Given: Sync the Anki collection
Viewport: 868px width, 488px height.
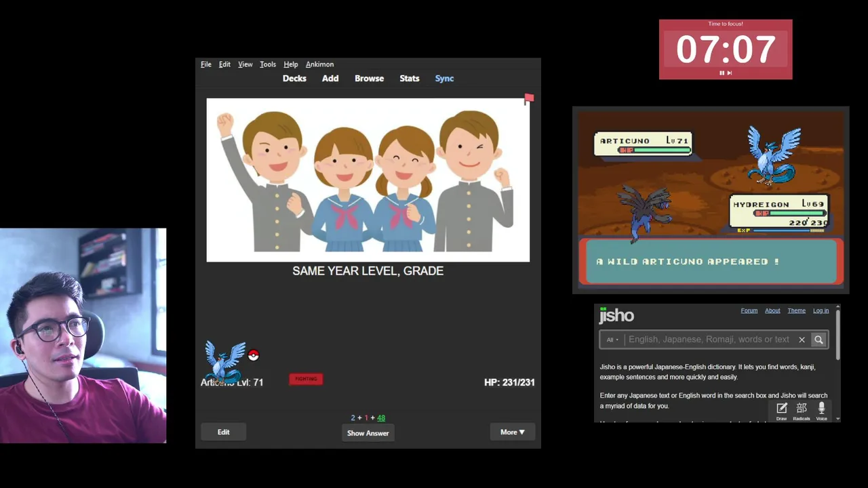Looking at the screenshot, I should point(444,79).
